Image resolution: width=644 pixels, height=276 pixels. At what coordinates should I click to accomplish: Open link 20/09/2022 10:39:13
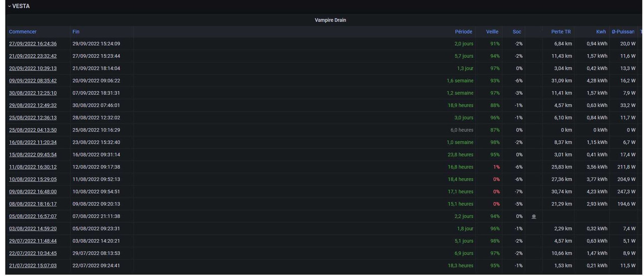coord(33,68)
